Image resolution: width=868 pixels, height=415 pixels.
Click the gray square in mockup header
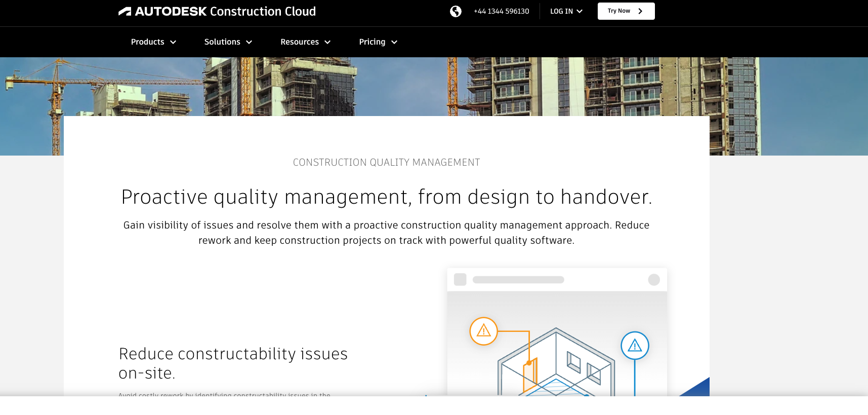point(460,280)
